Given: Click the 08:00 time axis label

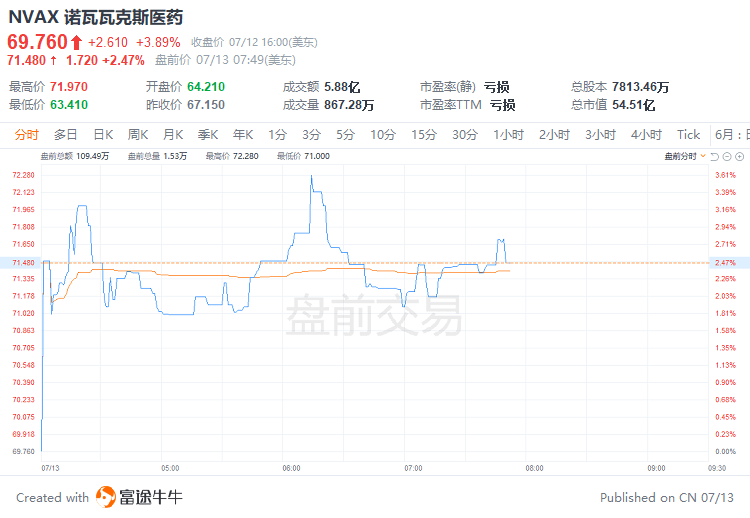Looking at the screenshot, I should click(534, 468).
